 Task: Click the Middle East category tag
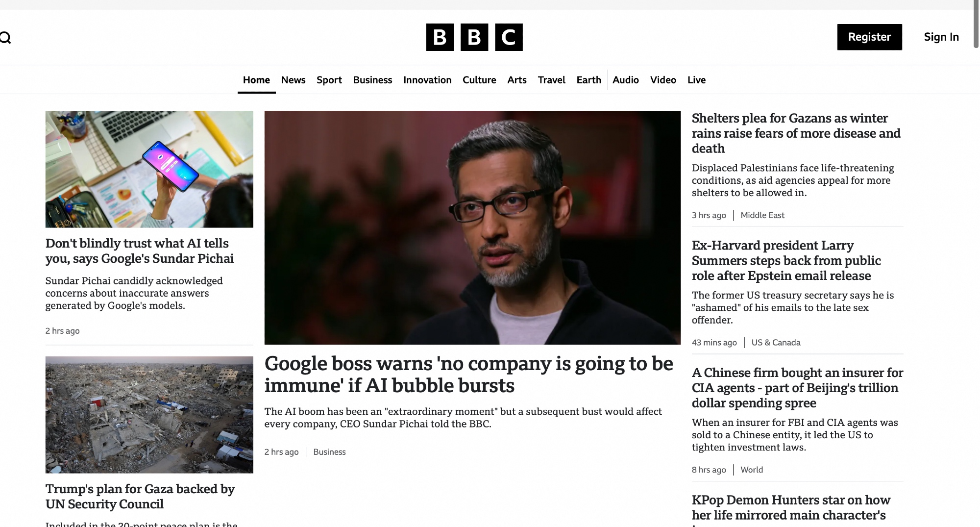762,215
